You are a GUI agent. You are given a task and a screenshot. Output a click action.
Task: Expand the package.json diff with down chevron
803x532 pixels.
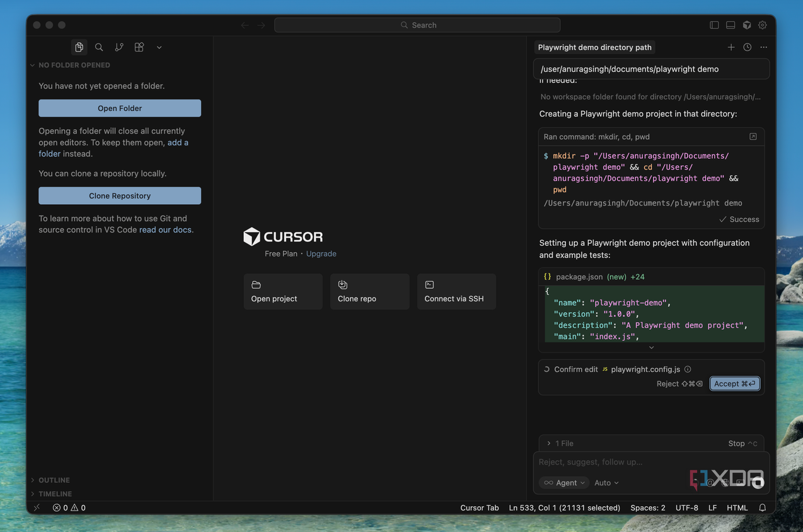[x=652, y=347]
